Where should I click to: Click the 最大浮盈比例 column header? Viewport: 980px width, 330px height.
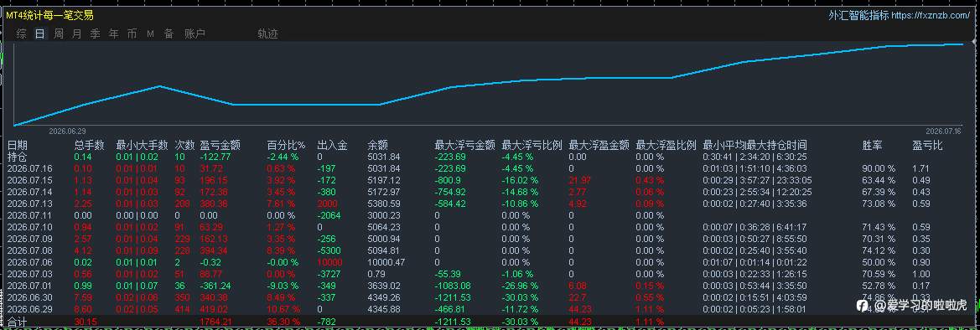(x=666, y=146)
